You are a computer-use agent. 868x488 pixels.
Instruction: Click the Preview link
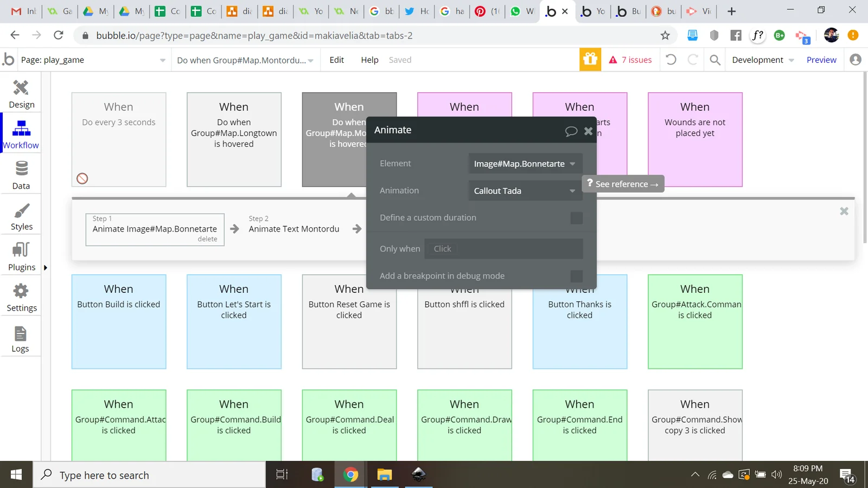(x=821, y=60)
